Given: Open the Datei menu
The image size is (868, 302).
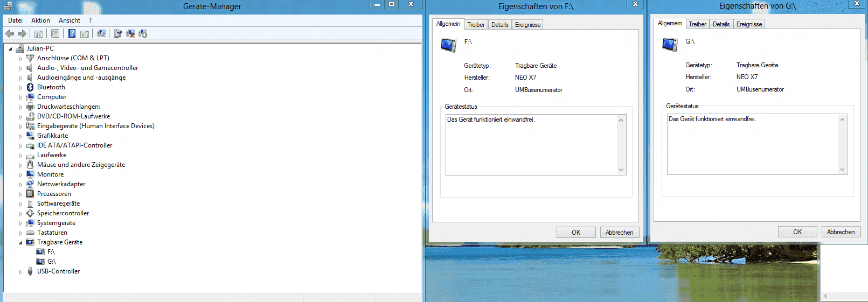Looking at the screenshot, I should pyautogui.click(x=15, y=20).
